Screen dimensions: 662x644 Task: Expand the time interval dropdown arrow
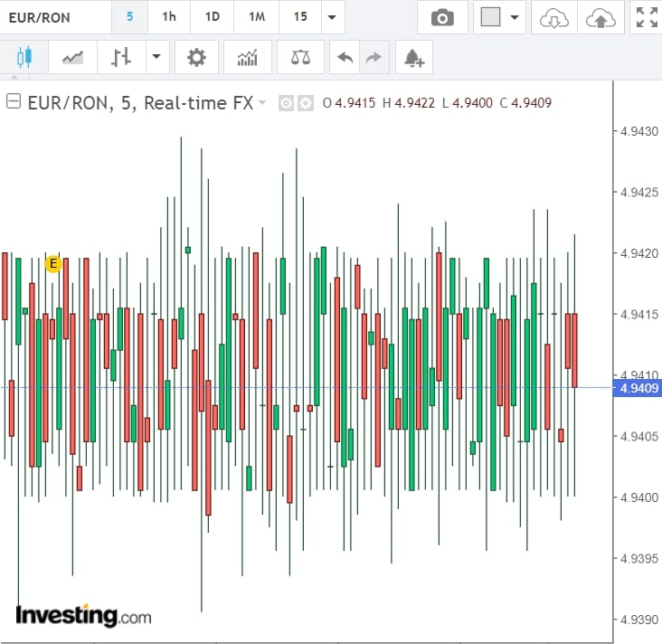333,17
